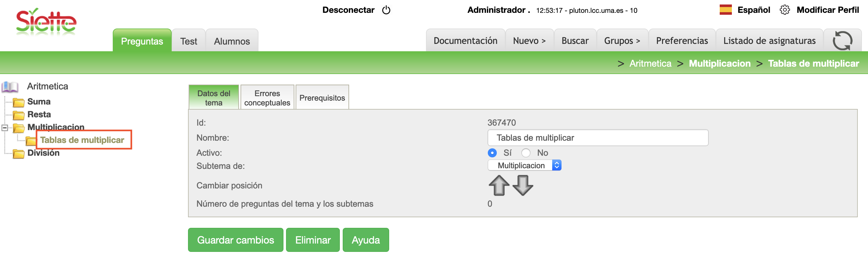Open the Nuevo menu

pyautogui.click(x=529, y=41)
